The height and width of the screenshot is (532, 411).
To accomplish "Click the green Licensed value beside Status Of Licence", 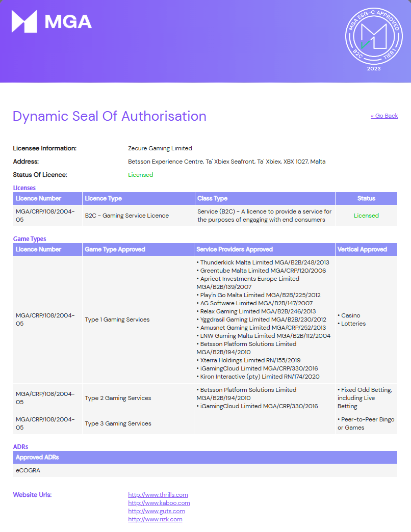I will tap(141, 175).
